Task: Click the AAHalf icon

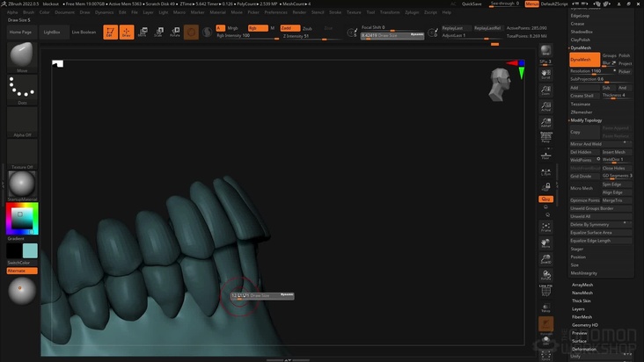Action: pyautogui.click(x=545, y=123)
